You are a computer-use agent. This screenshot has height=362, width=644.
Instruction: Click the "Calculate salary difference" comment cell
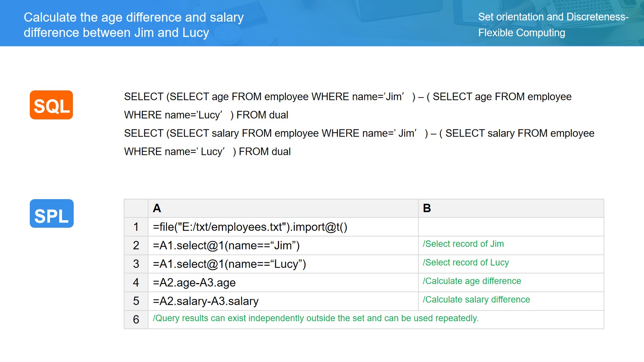(x=476, y=300)
